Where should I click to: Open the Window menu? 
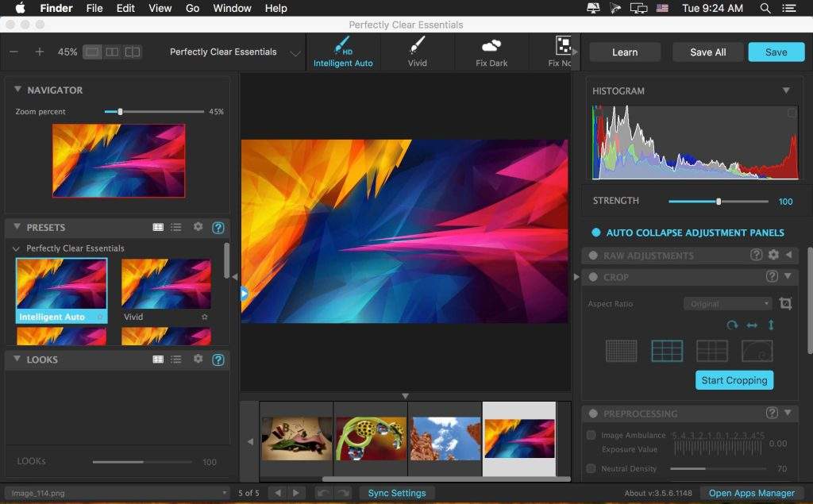click(x=230, y=8)
